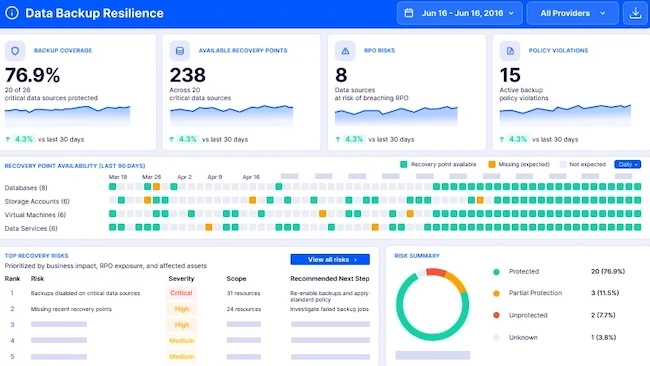Click the warning triangle icon on RPO Risks card
The image size is (650, 366).
click(x=345, y=51)
